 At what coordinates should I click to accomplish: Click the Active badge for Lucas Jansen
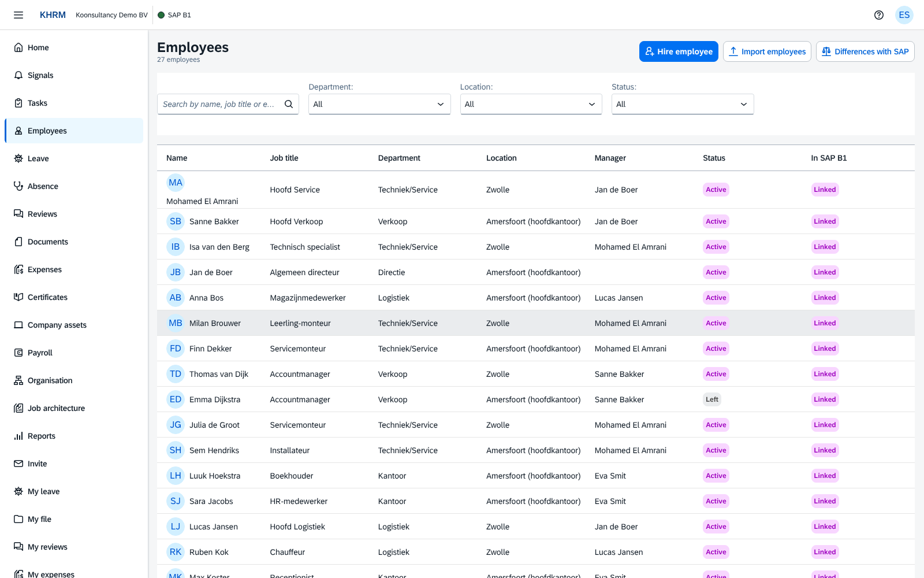pyautogui.click(x=716, y=527)
